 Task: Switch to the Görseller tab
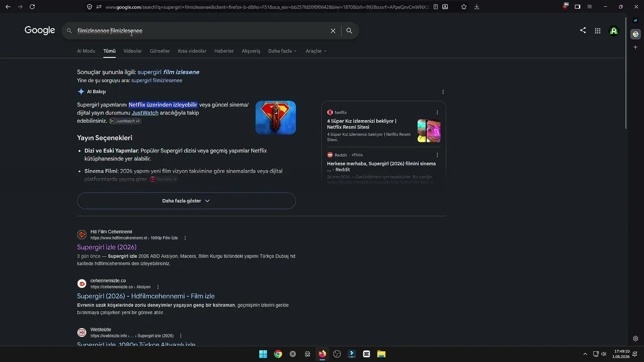pos(160,51)
